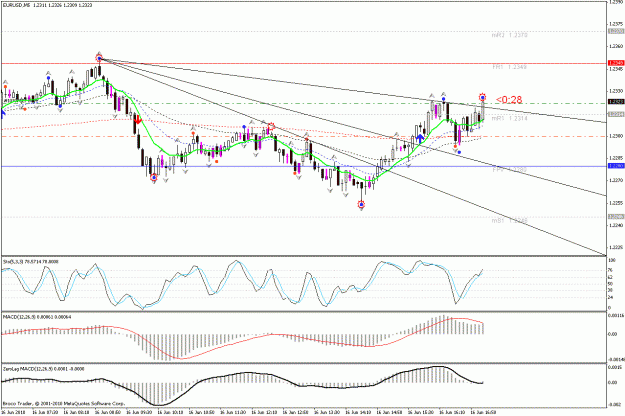Click the EURUSD,M5 chart title text
Viewport: 625px width, 416px height.
[x=47, y=5]
